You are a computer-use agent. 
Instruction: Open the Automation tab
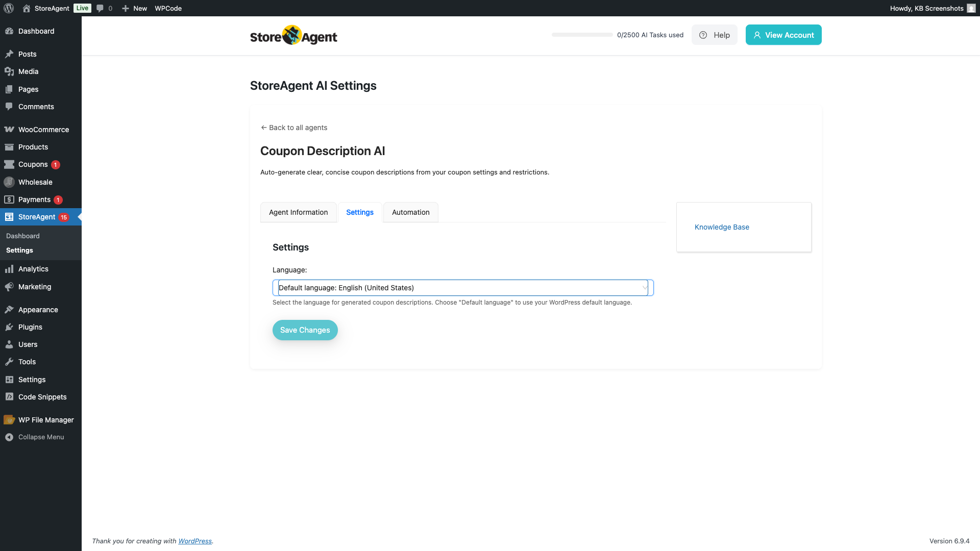coord(411,212)
